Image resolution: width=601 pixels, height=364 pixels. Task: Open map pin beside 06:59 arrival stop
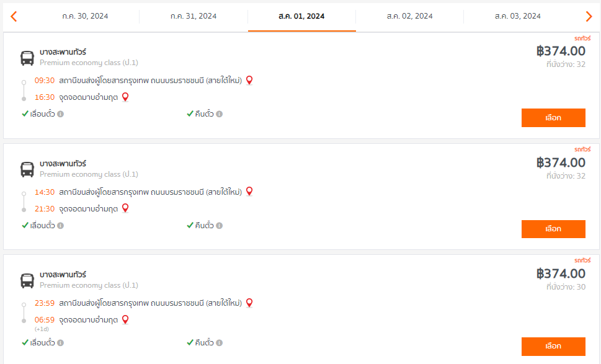125,319
